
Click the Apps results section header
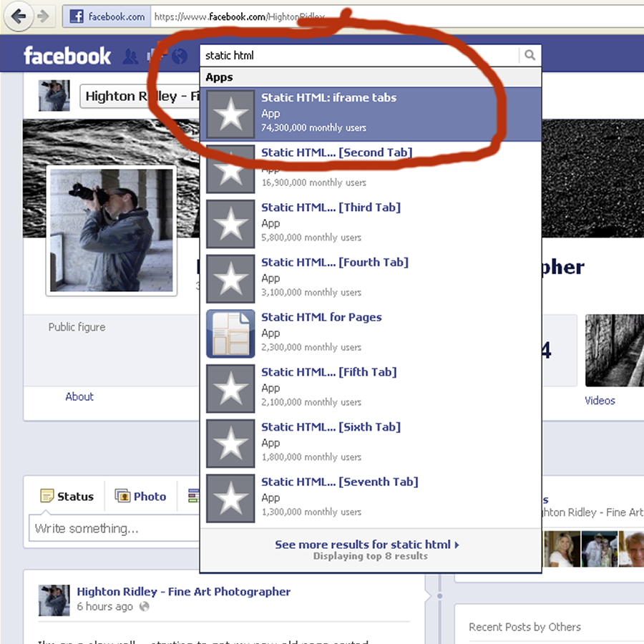[371, 77]
